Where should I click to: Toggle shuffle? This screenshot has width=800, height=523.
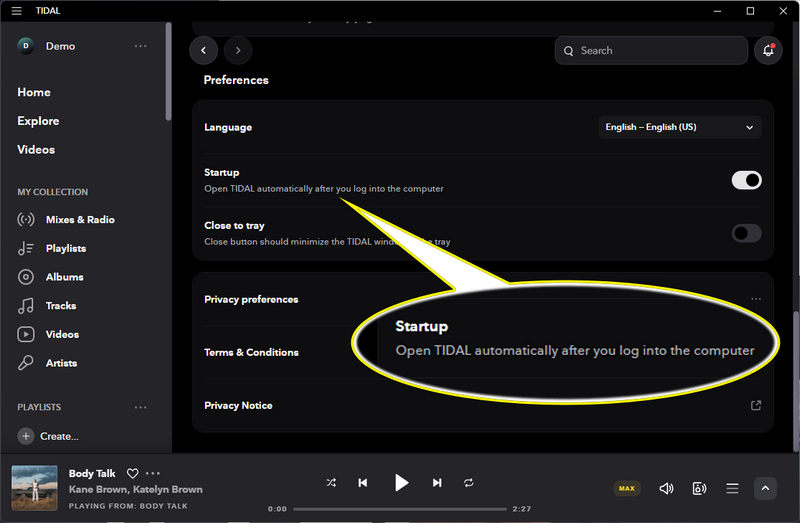click(x=331, y=483)
